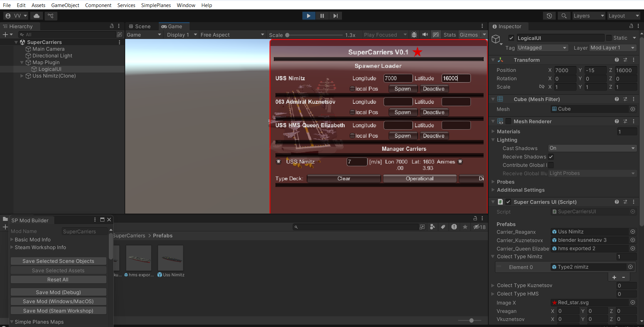Start Play mode with the play button
The height and width of the screenshot is (327, 644).
pyautogui.click(x=308, y=16)
